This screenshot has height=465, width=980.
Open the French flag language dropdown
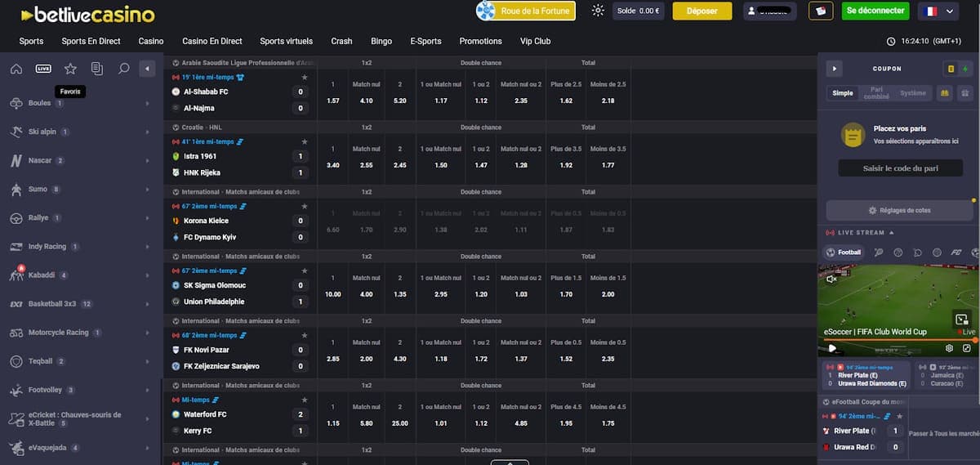(938, 11)
